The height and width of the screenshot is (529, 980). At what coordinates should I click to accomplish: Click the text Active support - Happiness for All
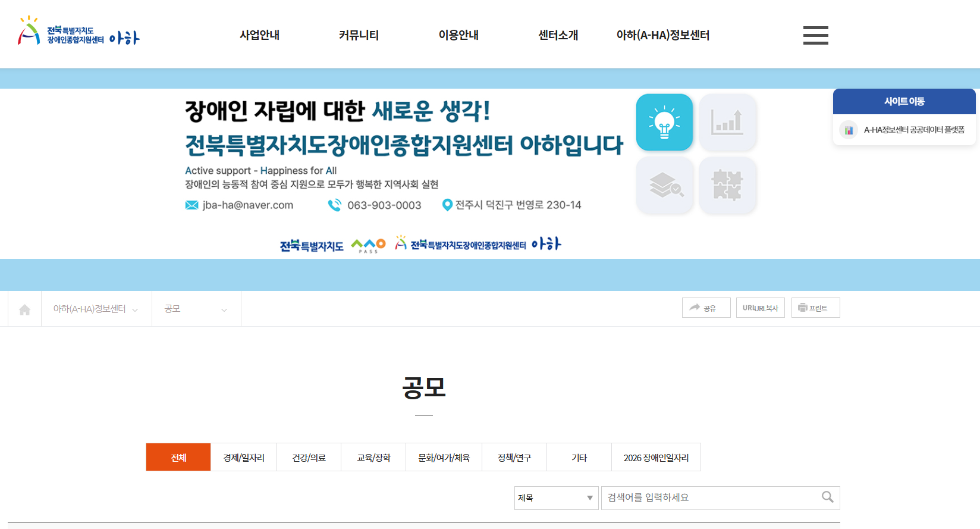[260, 171]
